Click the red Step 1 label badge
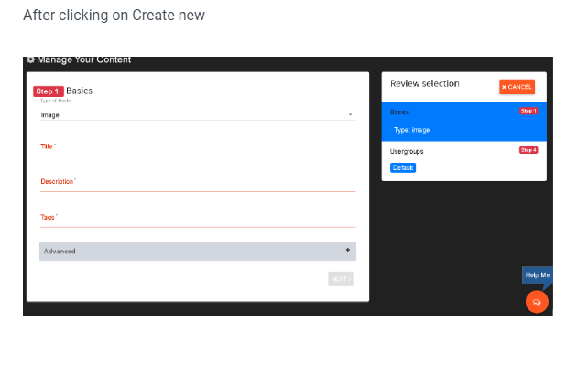The width and height of the screenshot is (588, 365). [48, 91]
